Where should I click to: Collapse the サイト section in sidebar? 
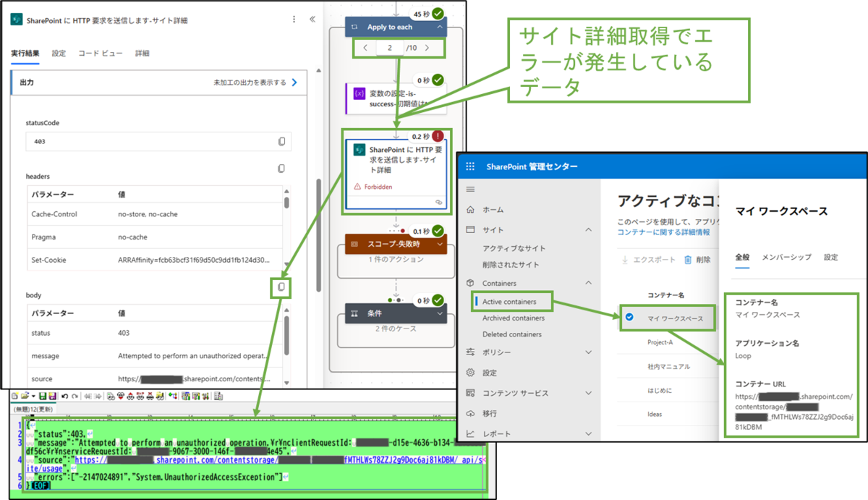click(588, 229)
